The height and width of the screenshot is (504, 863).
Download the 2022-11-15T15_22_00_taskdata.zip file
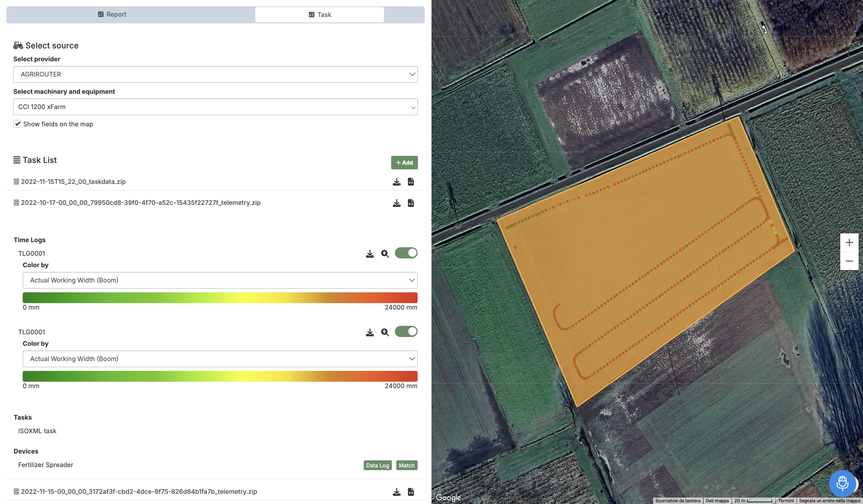(397, 182)
